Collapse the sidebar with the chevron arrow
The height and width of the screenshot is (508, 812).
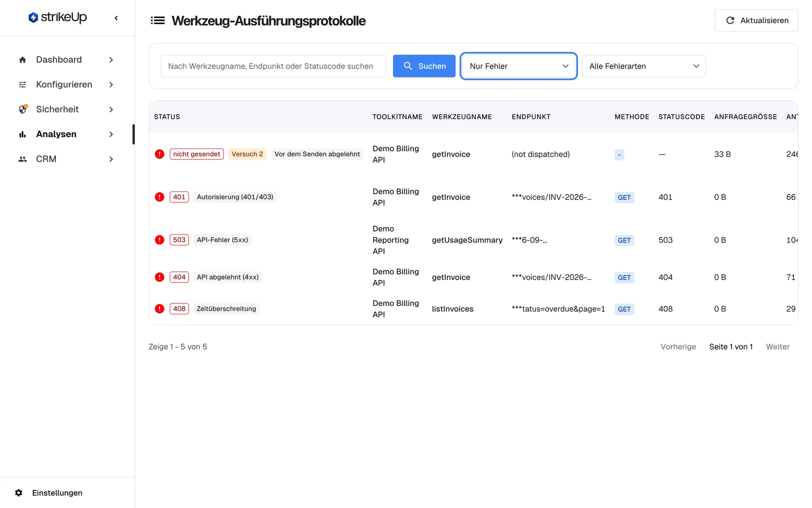pyautogui.click(x=116, y=18)
